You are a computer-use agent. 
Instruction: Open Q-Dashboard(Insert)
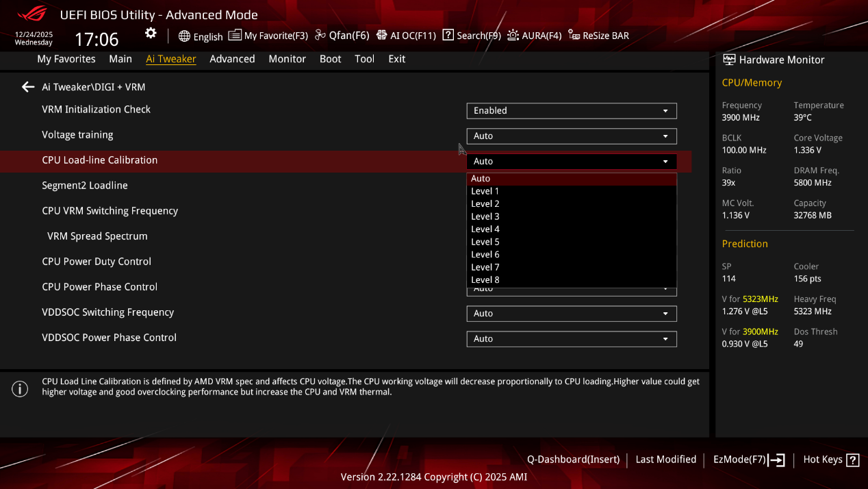(573, 460)
